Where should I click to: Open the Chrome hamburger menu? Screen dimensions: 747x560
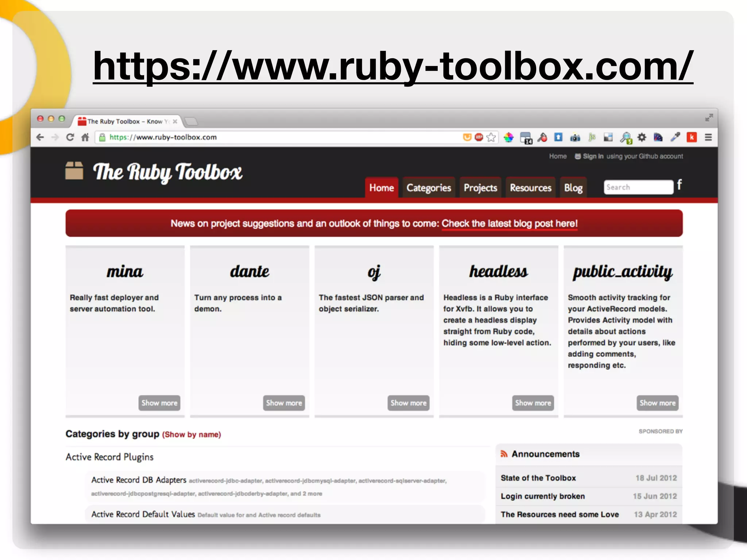coord(708,137)
